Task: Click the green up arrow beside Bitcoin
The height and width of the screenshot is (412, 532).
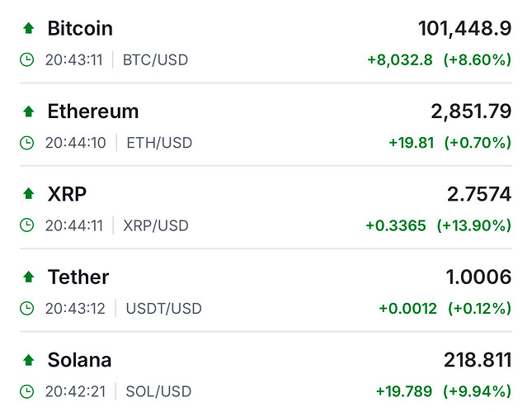Action: click(x=28, y=28)
